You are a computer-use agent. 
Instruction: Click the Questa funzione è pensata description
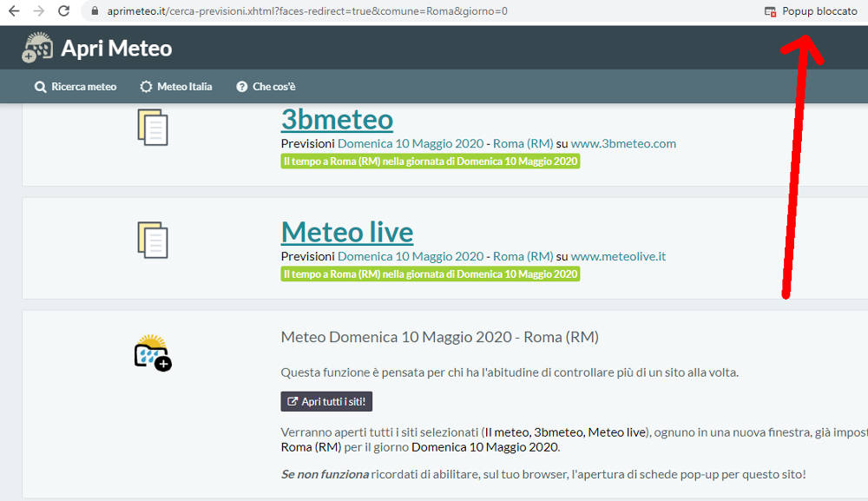click(x=510, y=372)
